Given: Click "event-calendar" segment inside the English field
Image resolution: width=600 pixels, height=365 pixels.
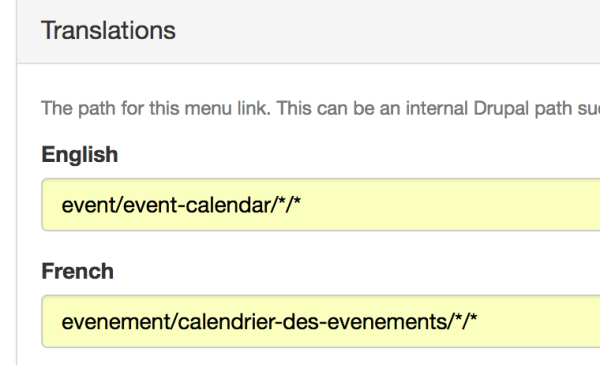Looking at the screenshot, I should click(x=197, y=205).
